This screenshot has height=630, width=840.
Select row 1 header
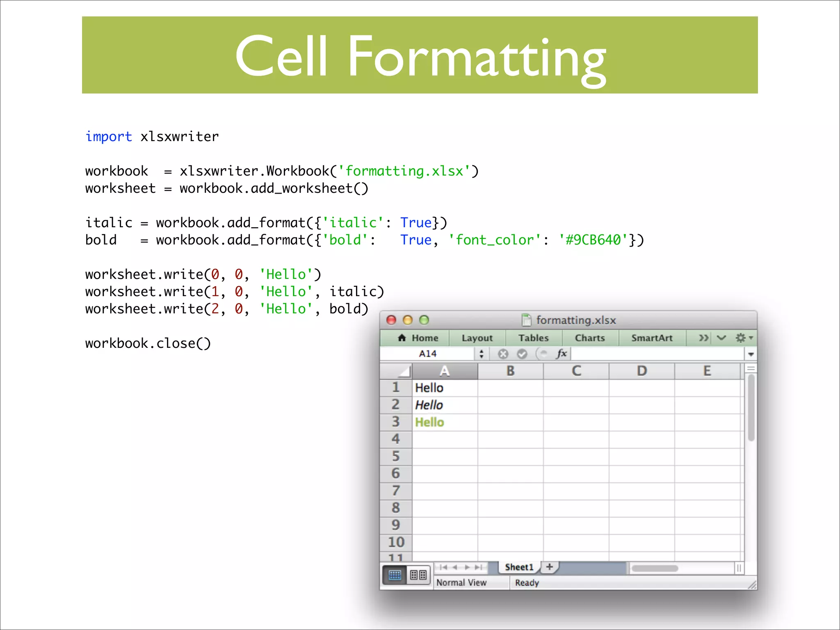(x=396, y=388)
